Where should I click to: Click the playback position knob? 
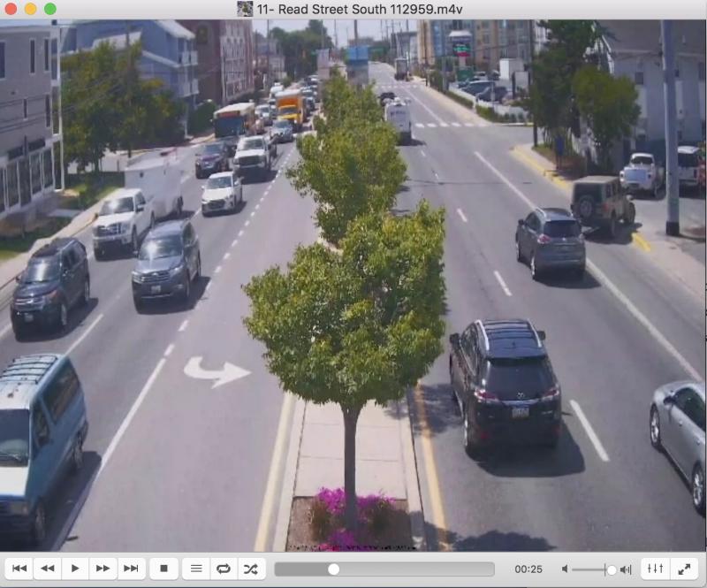pos(333,569)
